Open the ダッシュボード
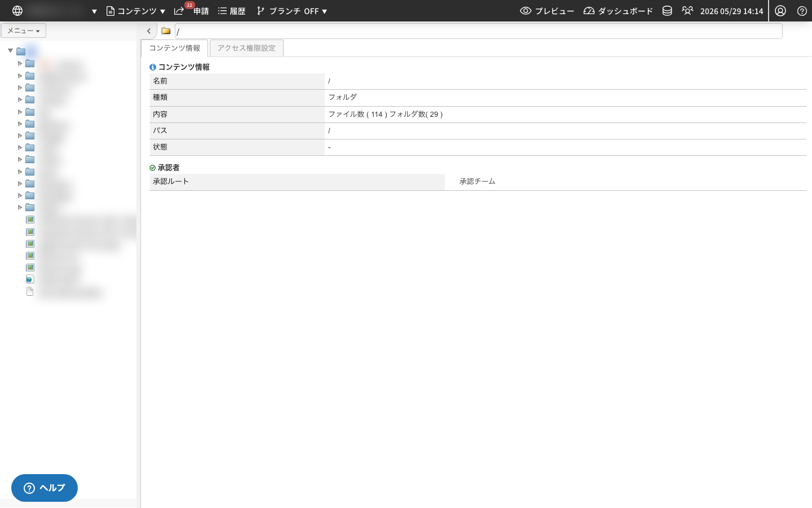 coord(618,11)
